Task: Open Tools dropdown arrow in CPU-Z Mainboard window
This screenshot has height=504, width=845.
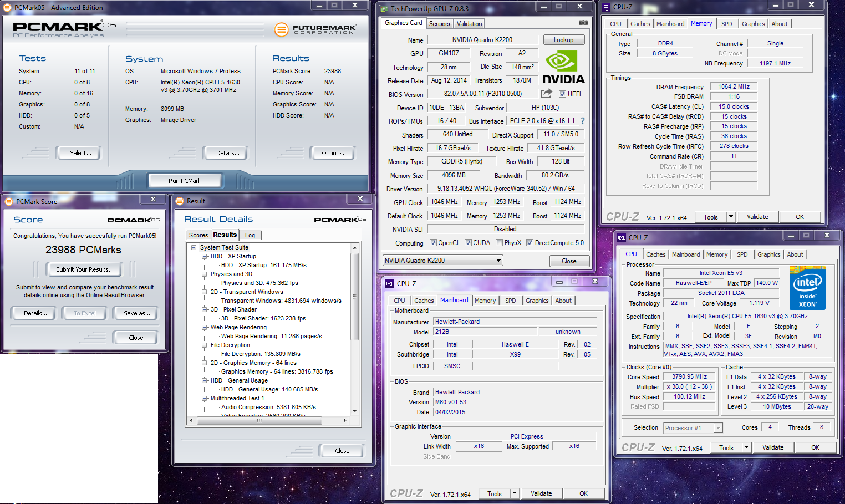Action: coord(515,493)
